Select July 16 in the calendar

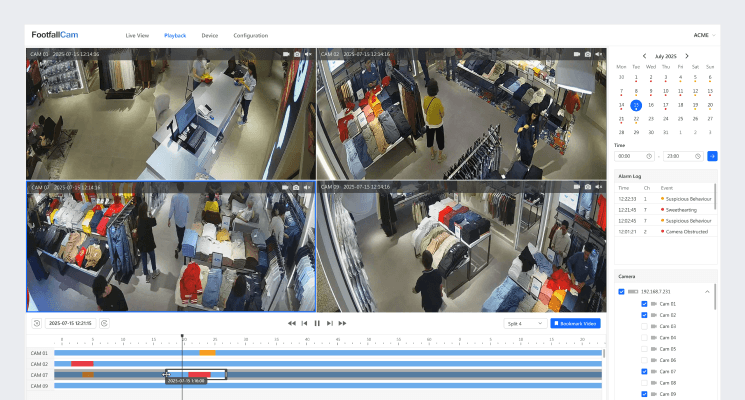tap(651, 105)
